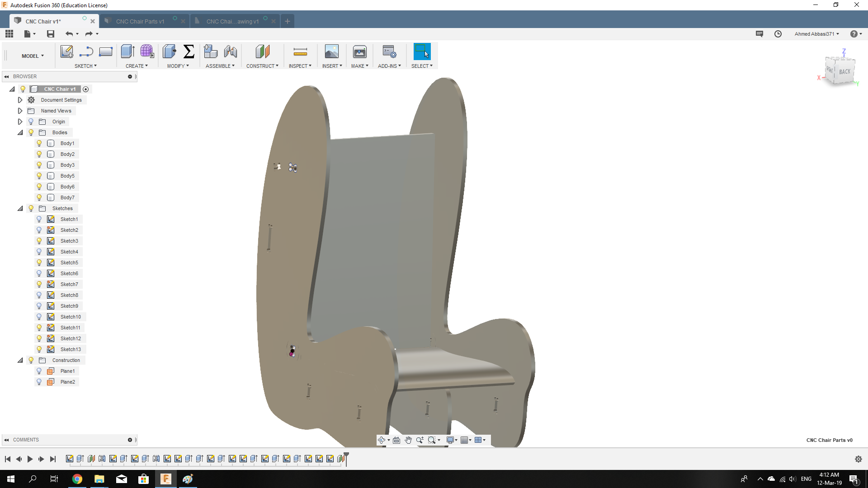Image resolution: width=868 pixels, height=488 pixels.
Task: Collapse the Sketches folder
Action: pyautogui.click(x=20, y=208)
